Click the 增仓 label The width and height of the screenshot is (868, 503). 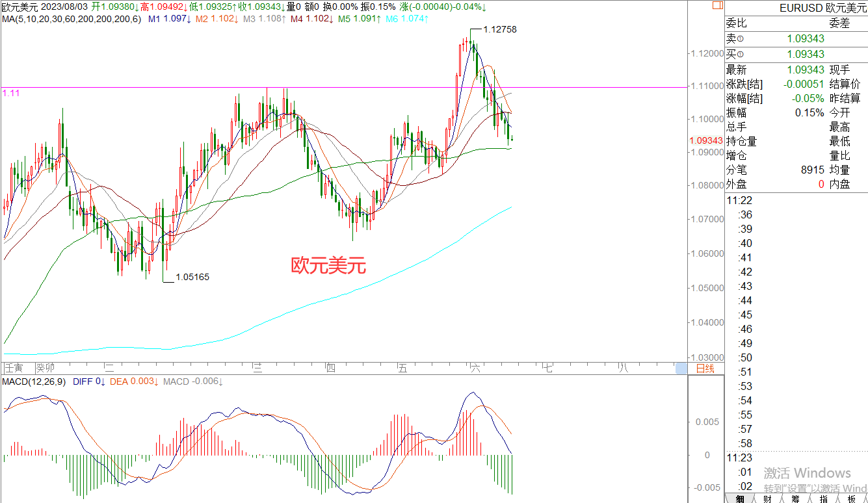tap(737, 155)
